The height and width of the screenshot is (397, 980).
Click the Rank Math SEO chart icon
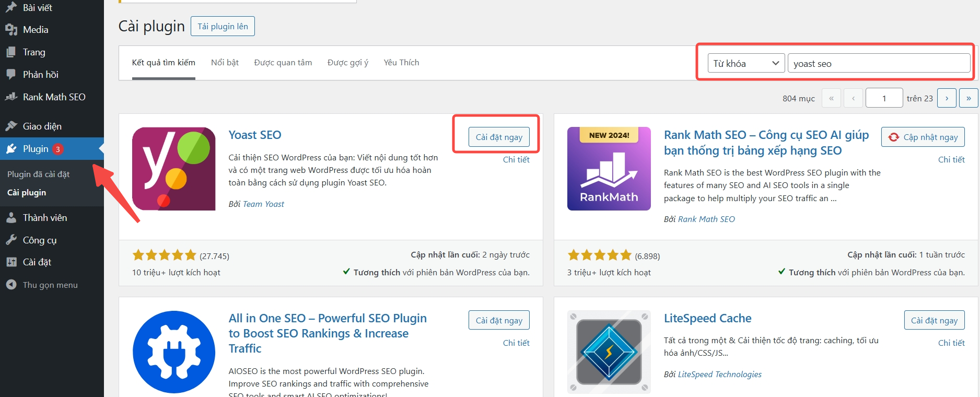[x=11, y=97]
